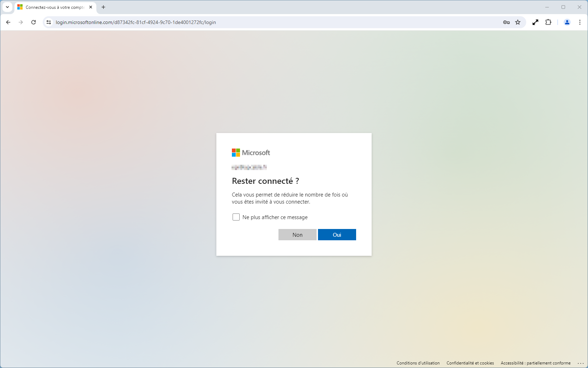Expand footer ellipsis for more options

tap(581, 363)
